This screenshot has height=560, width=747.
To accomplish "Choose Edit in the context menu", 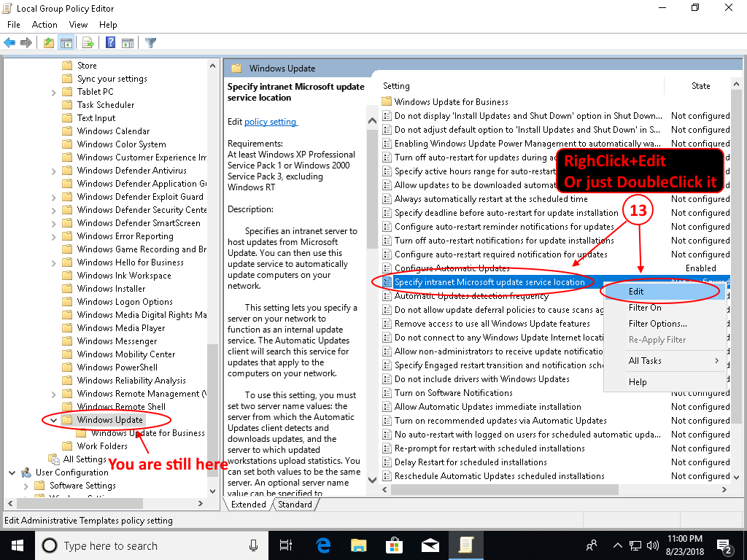I will tap(664, 292).
